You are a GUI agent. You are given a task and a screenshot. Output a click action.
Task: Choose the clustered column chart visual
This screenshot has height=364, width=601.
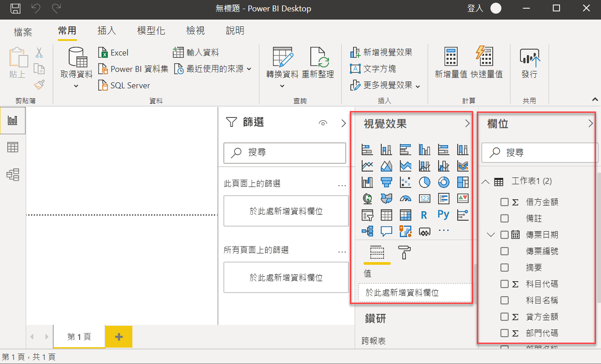[424, 149]
